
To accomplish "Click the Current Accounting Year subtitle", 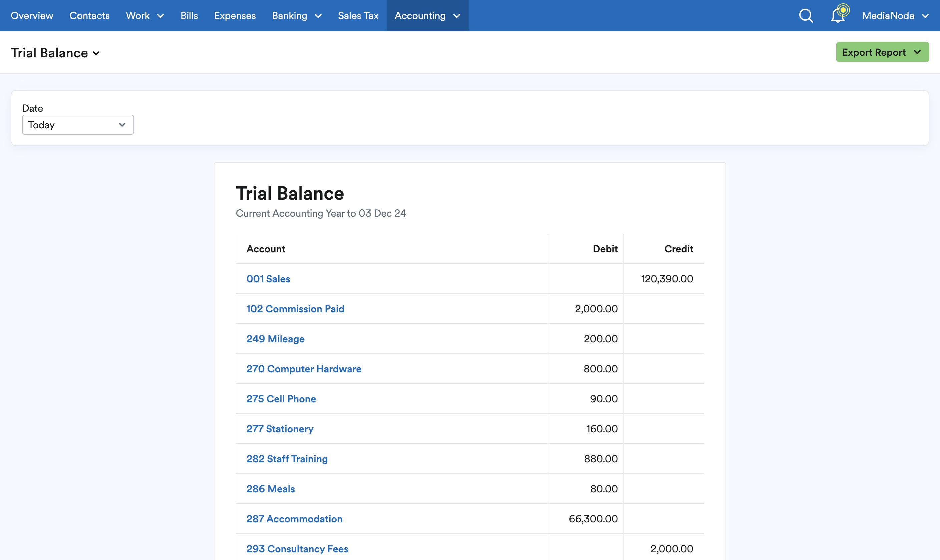I will 321,213.
